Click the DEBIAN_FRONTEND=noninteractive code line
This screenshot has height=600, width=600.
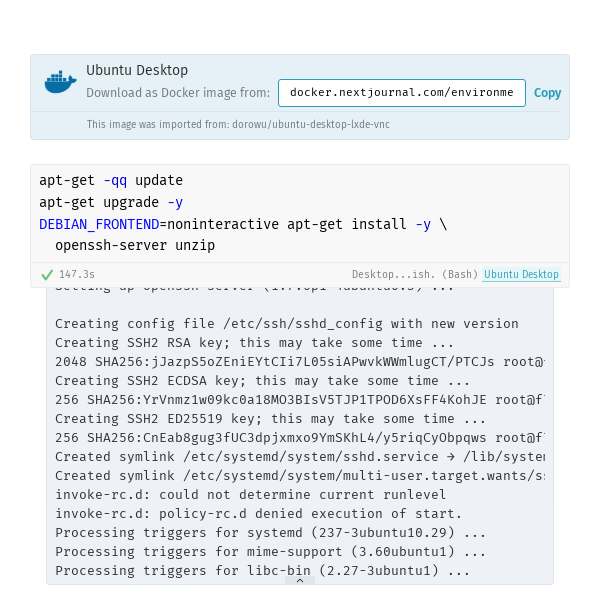[x=243, y=224]
